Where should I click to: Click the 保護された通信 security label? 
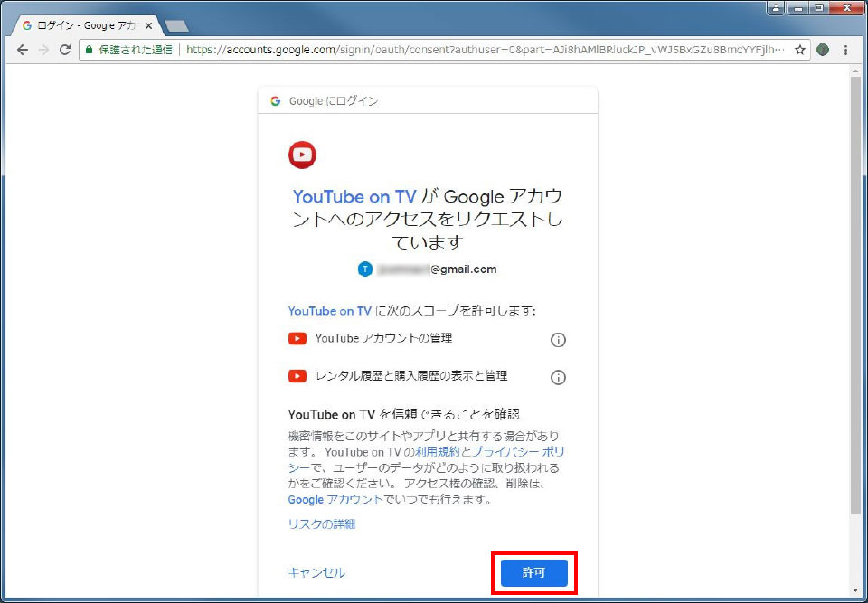coord(135,50)
